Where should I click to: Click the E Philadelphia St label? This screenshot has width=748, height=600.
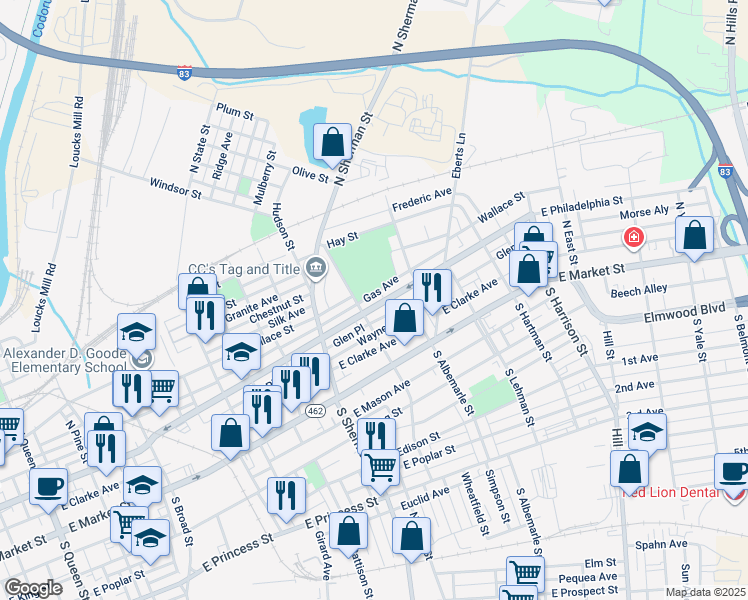[582, 206]
